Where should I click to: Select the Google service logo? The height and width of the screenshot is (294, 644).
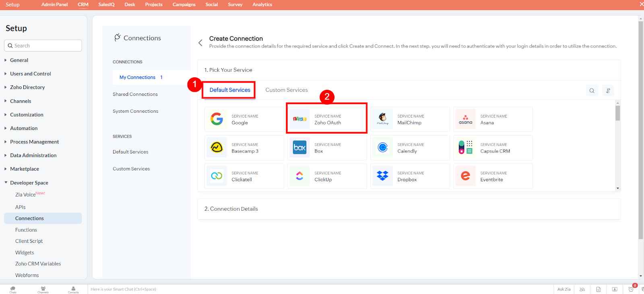click(217, 119)
